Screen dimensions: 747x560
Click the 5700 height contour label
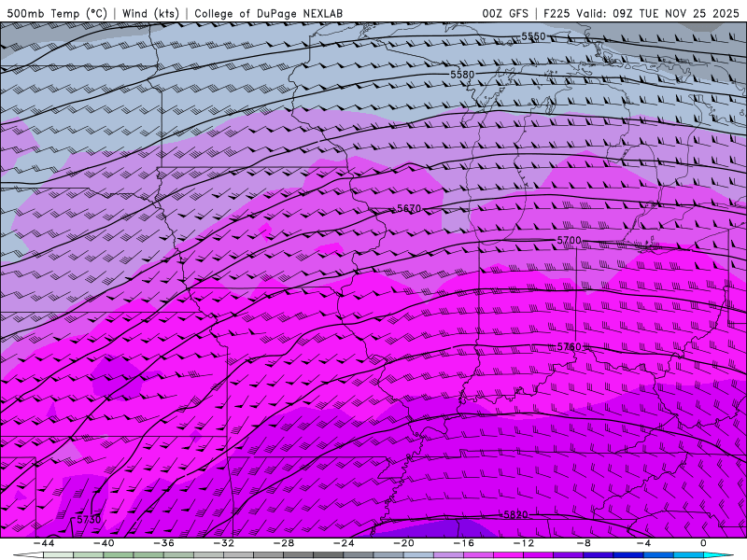tap(569, 241)
